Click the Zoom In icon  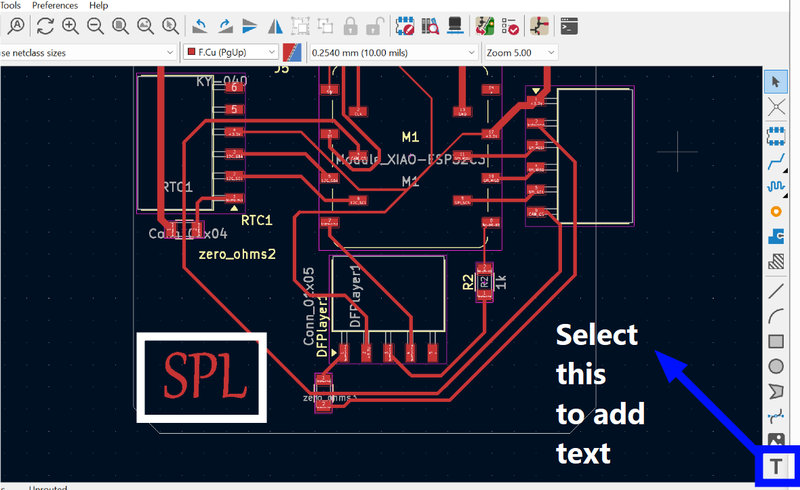[x=70, y=26]
